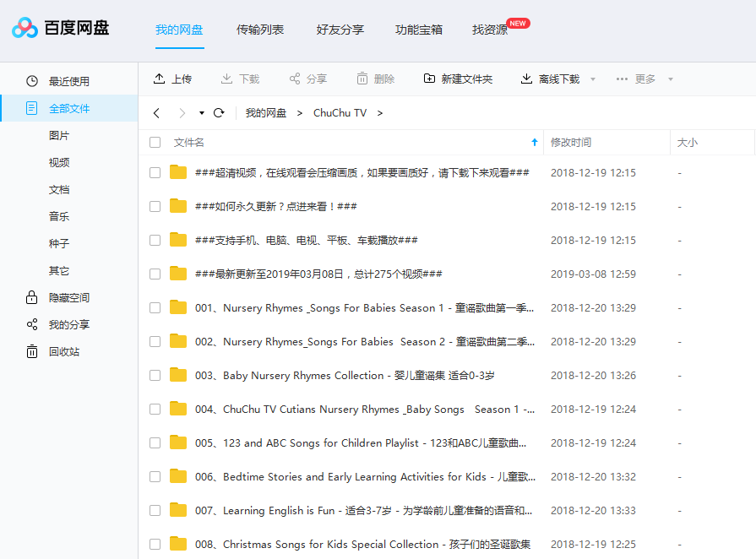Select checkbox for 007 Learning English is Fun
Image resolution: width=756 pixels, height=559 pixels.
(155, 510)
